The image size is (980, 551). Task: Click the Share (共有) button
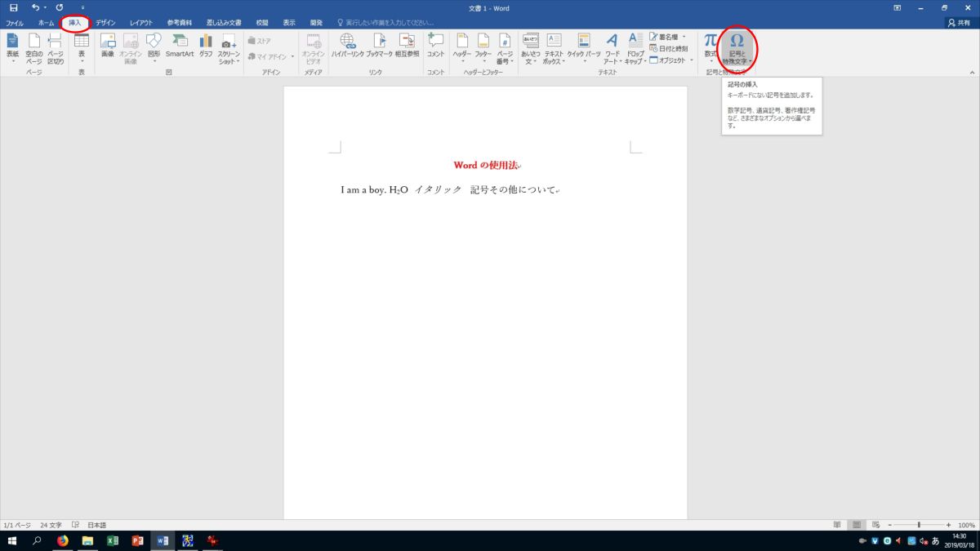click(961, 23)
